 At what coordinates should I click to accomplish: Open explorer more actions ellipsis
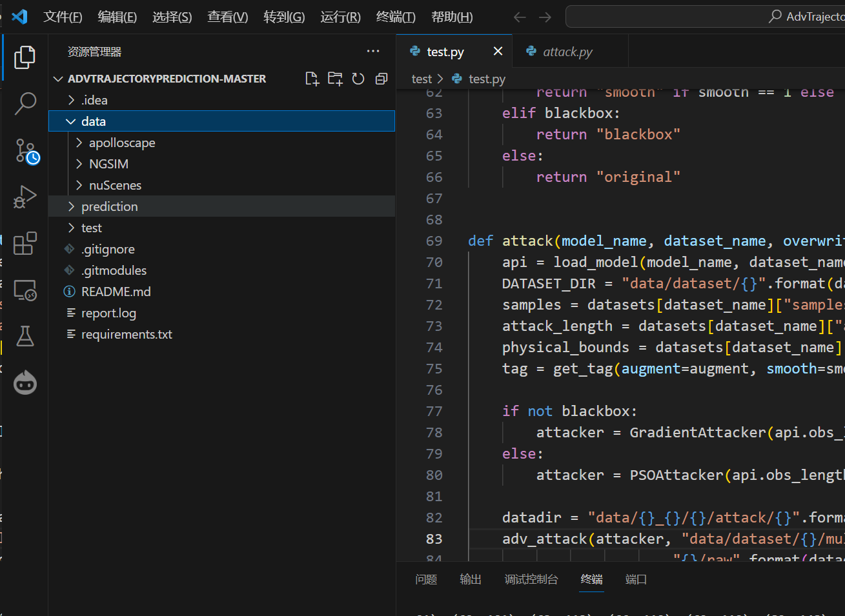[373, 52]
